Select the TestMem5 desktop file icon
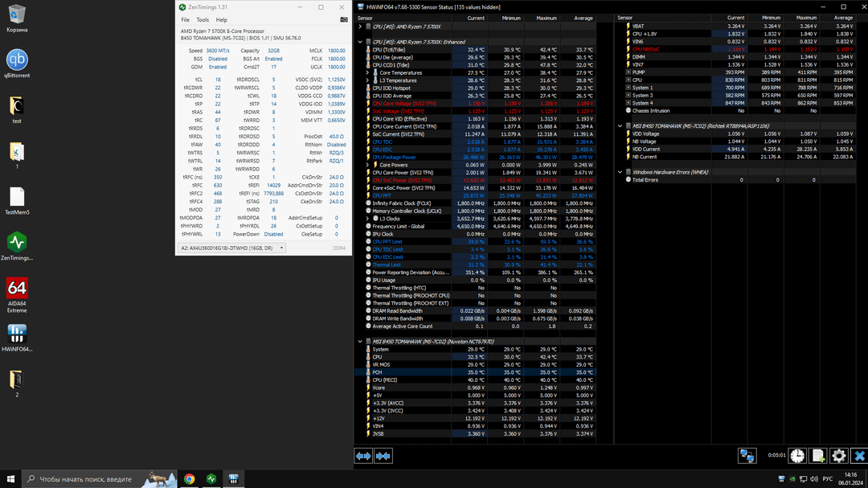Image resolution: width=868 pixels, height=488 pixels. (17, 201)
